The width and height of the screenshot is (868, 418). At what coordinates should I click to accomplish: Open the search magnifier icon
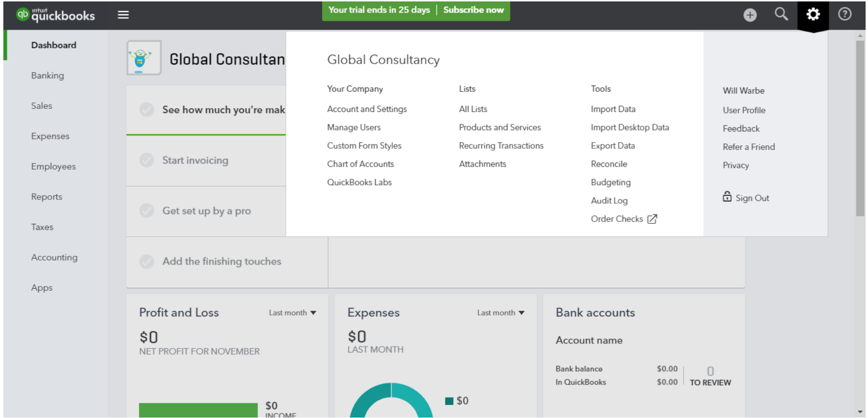coord(781,14)
